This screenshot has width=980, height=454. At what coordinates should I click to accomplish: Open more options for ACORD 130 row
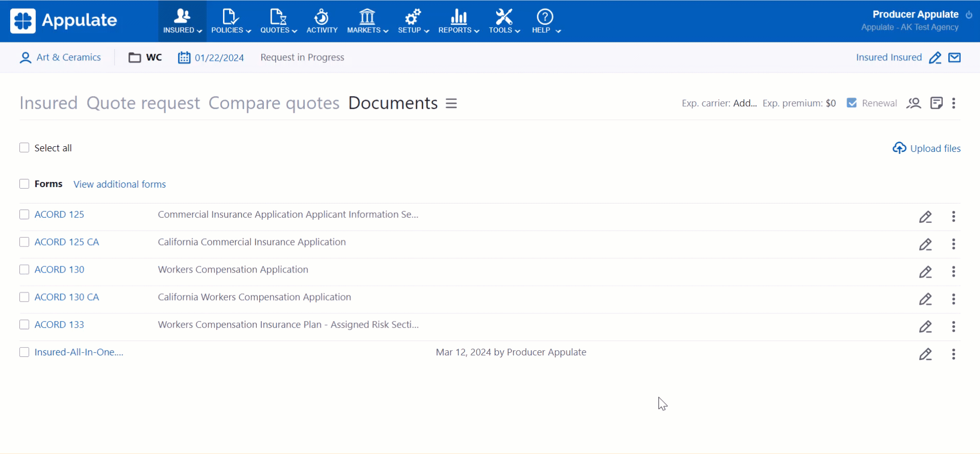click(953, 271)
